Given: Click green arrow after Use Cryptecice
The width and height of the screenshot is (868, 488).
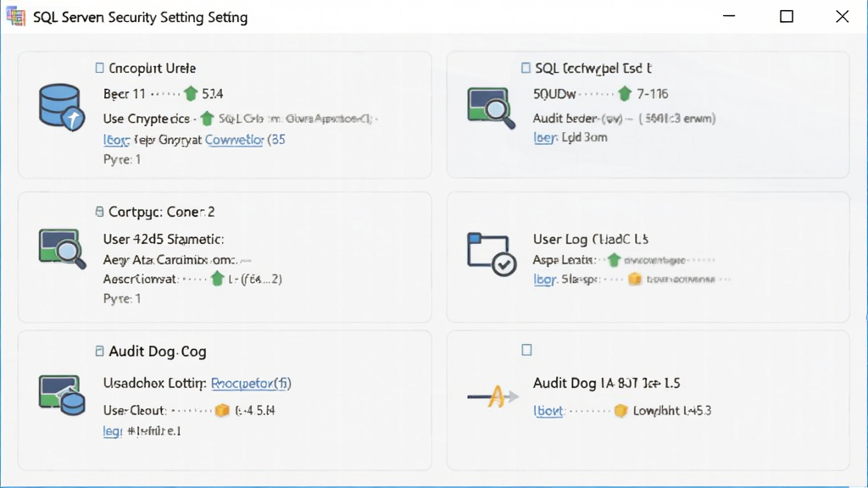Looking at the screenshot, I should [207, 118].
